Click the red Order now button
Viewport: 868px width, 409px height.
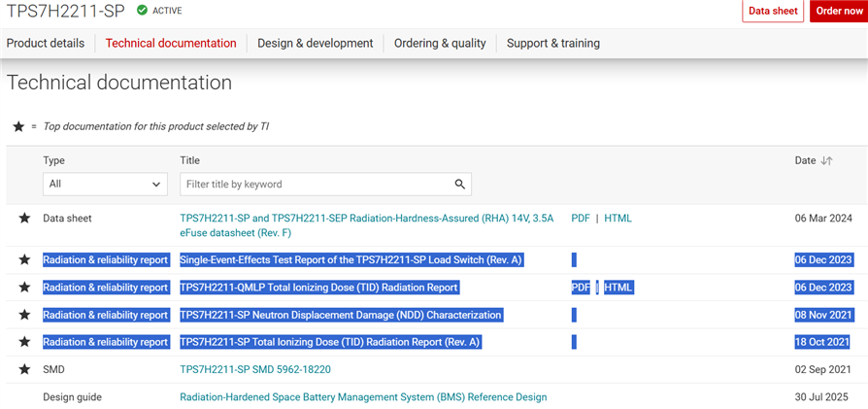(839, 11)
